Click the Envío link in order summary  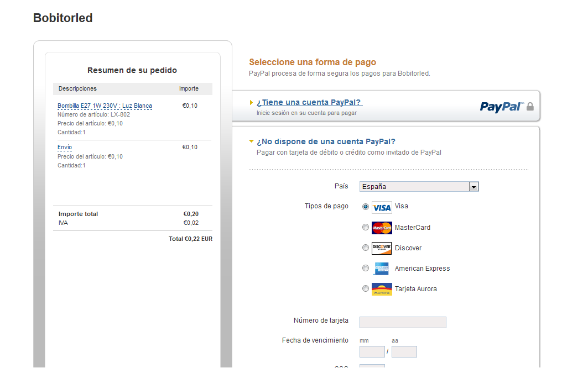pos(65,147)
